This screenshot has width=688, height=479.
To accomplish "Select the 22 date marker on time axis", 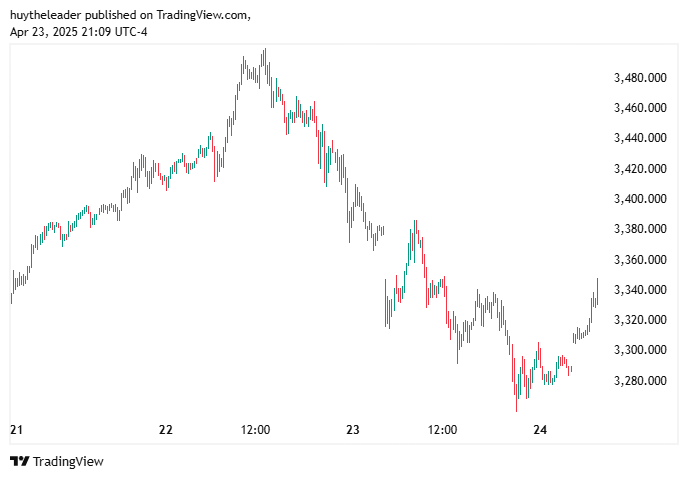I will pos(166,429).
